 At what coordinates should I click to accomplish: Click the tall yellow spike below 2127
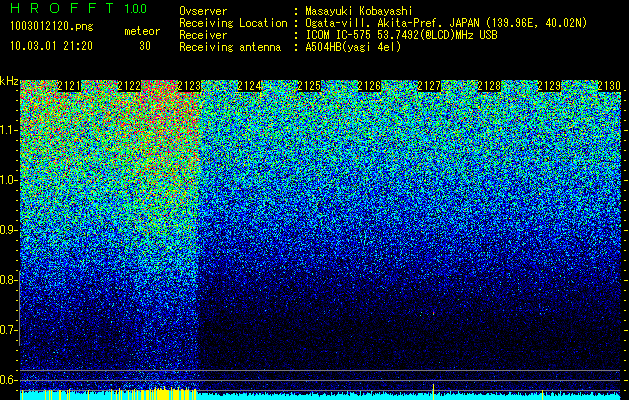click(x=433, y=392)
